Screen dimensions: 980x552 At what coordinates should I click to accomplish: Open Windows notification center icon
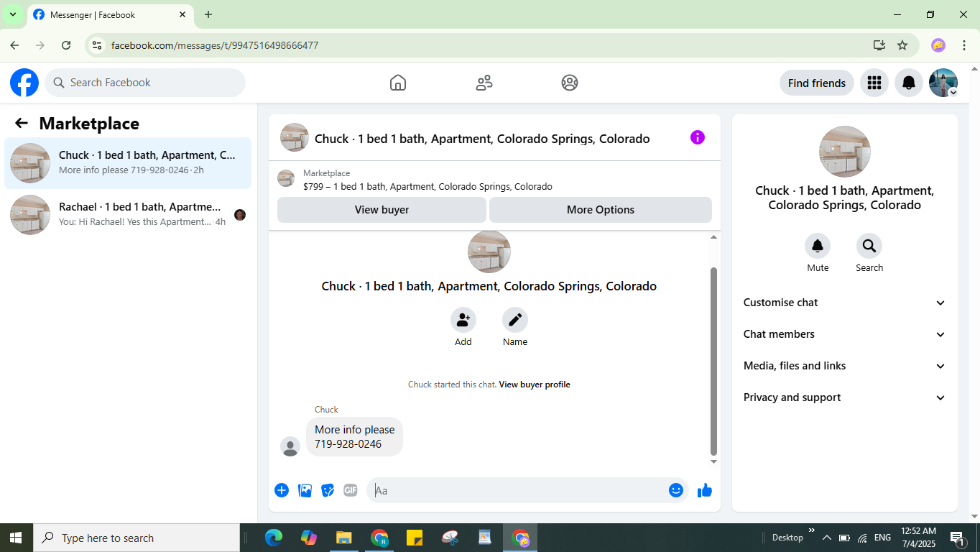(958, 538)
